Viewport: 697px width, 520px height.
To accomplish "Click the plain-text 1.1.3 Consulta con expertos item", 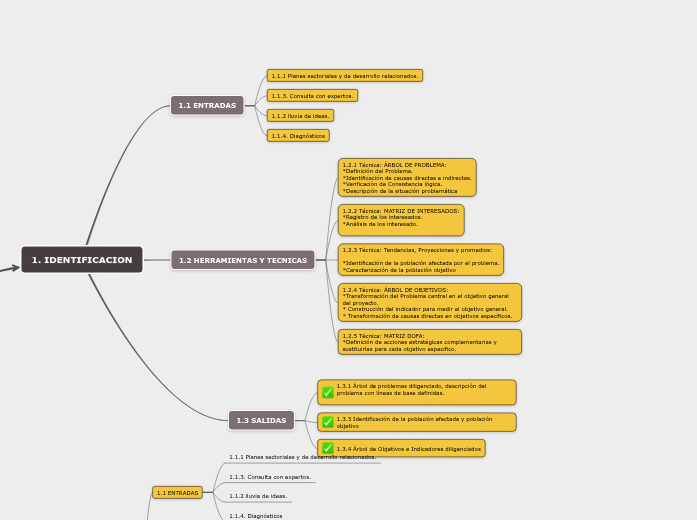I will (270, 477).
